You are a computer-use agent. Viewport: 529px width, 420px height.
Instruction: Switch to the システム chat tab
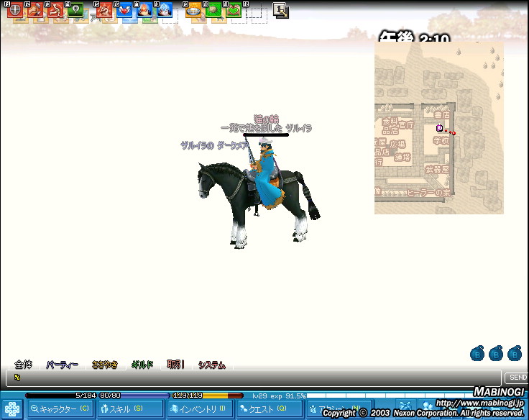[x=211, y=365]
